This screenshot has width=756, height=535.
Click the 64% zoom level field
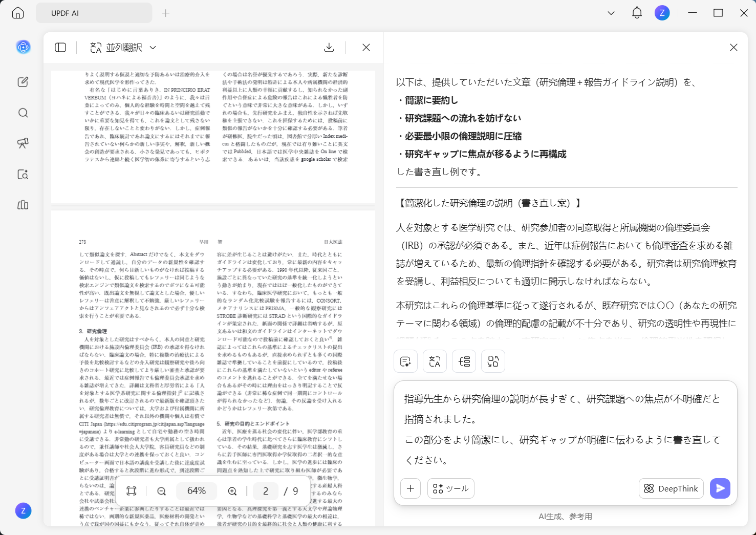197,491
